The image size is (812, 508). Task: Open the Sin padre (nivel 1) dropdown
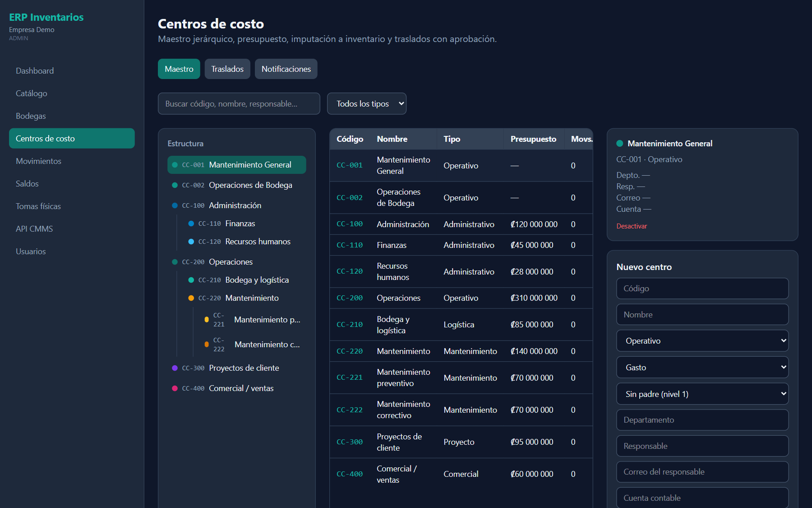pos(702,394)
